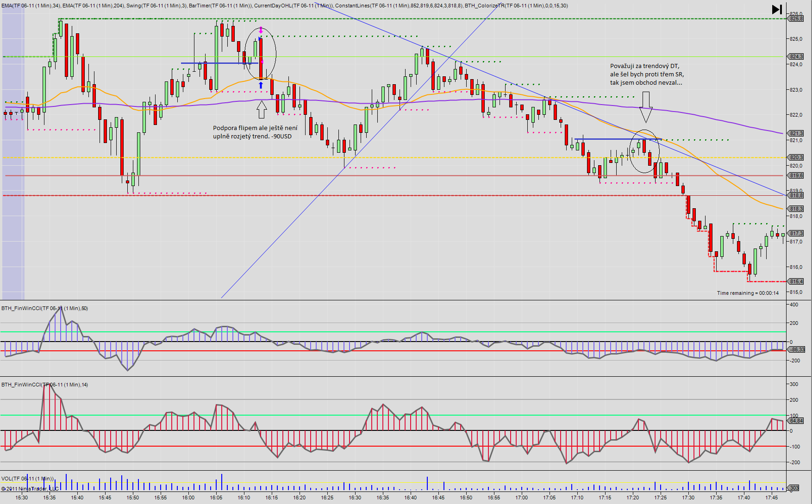Click the 16:00 label on the time axis
The width and height of the screenshot is (812, 504).
188,498
